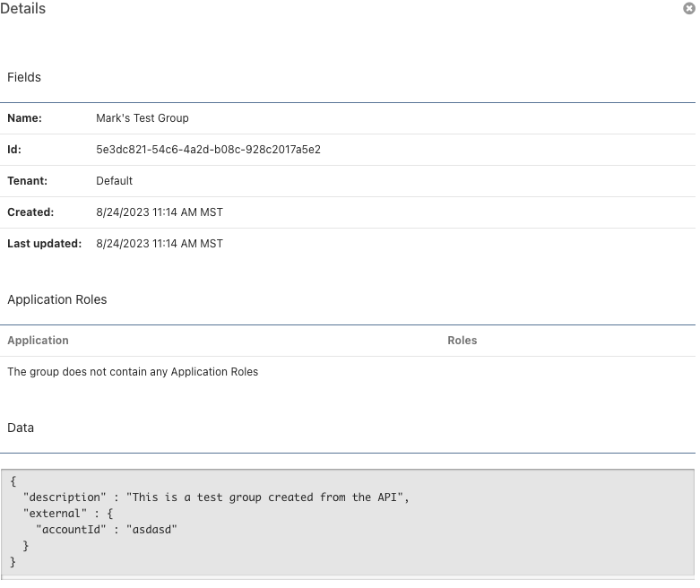The height and width of the screenshot is (588, 700).
Task: Click the "accountId" : "asdasd" JSON line
Action: pyautogui.click(x=107, y=529)
